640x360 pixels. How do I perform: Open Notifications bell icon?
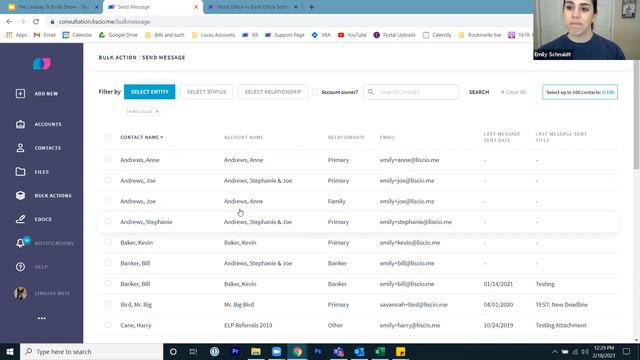coord(20,243)
